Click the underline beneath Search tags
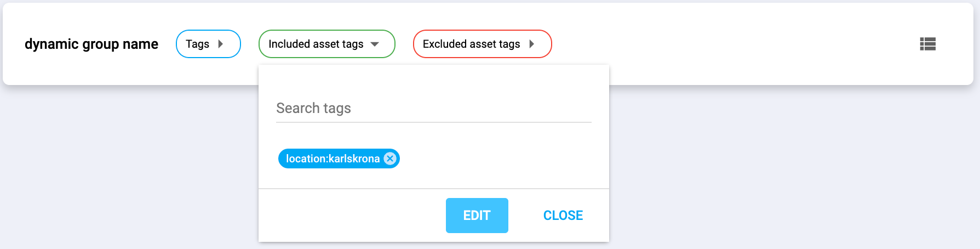Screen dimensions: 980x249 click(433, 122)
